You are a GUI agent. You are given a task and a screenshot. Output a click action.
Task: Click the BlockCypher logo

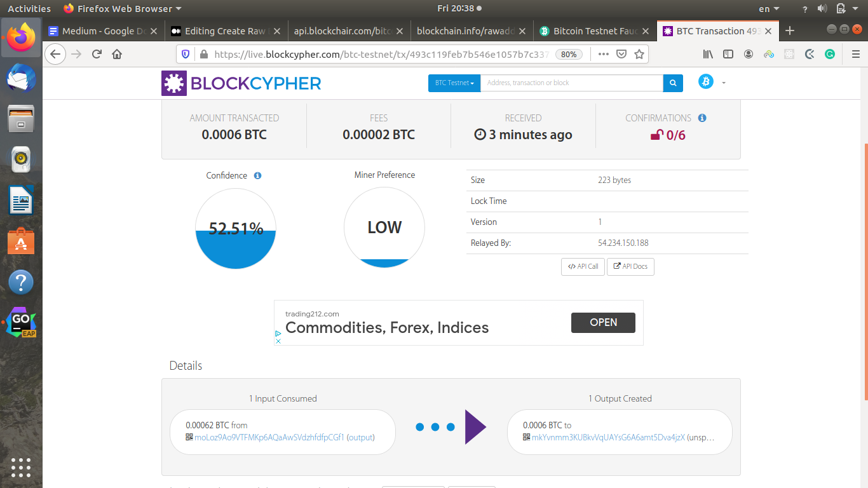241,83
